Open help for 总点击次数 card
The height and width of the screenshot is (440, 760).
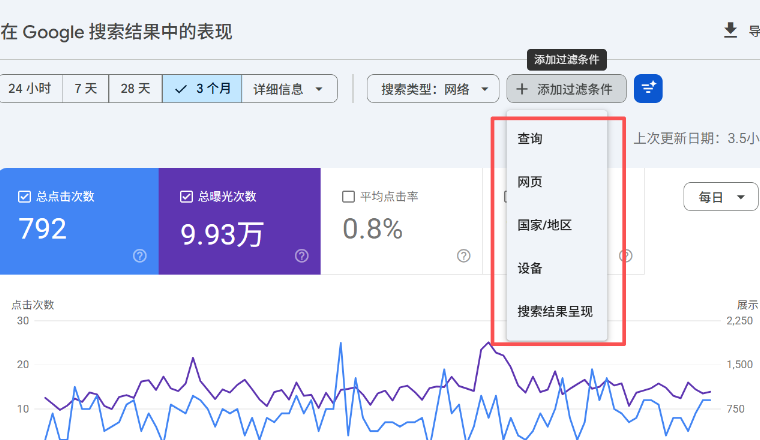tap(140, 256)
